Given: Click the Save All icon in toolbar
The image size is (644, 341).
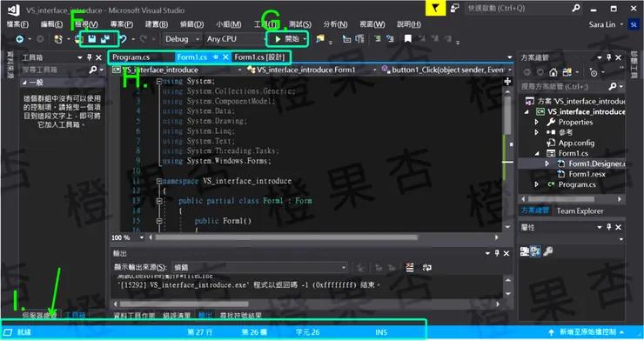Looking at the screenshot, I should 105,39.
